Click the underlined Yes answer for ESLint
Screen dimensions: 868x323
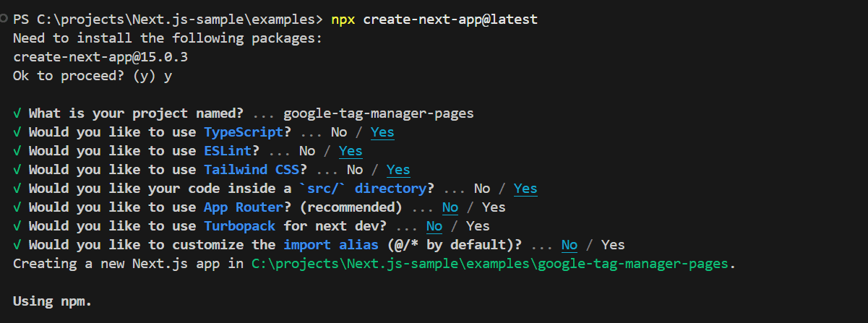[351, 151]
